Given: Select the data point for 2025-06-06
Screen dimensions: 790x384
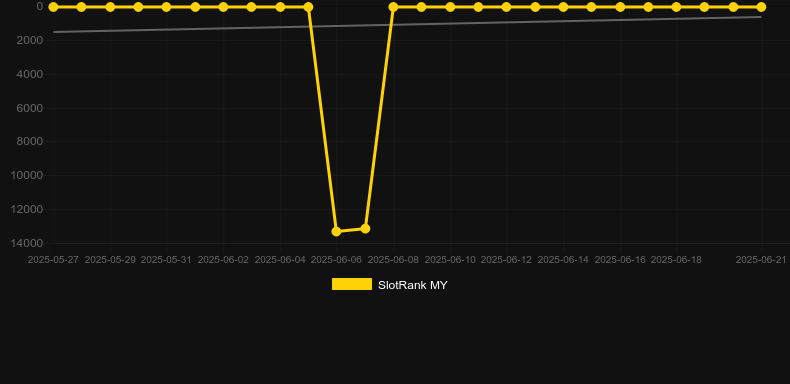Looking at the screenshot, I should click(x=337, y=231).
